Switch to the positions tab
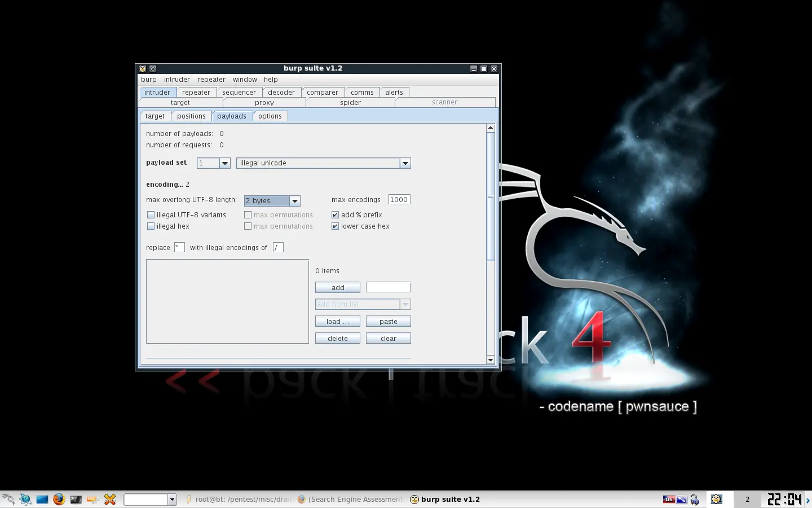Image resolution: width=812 pixels, height=508 pixels. click(x=191, y=116)
